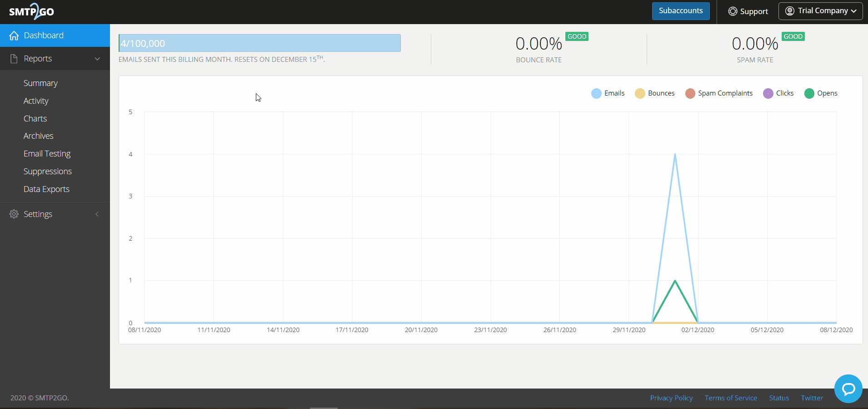
Task: Click the 4/100,000 emails sent progress bar
Action: [259, 43]
